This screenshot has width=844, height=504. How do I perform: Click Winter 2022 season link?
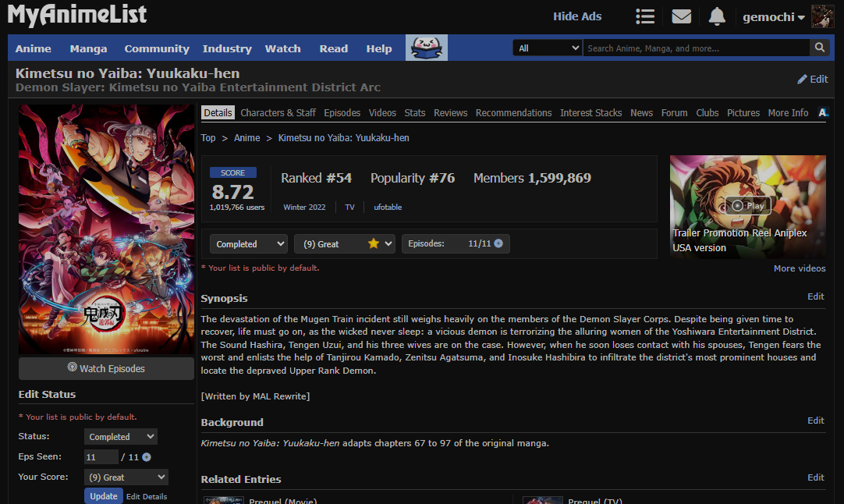(304, 207)
